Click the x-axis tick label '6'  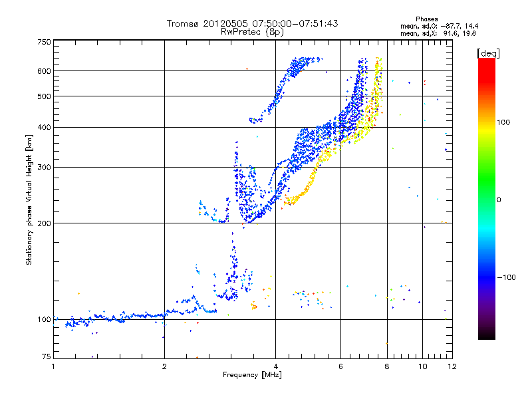(340, 366)
